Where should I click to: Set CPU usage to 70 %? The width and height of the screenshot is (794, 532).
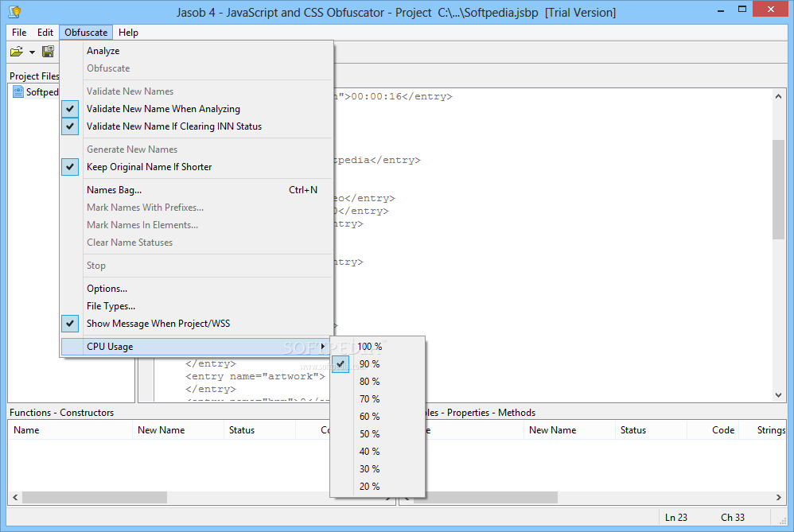click(x=377, y=399)
